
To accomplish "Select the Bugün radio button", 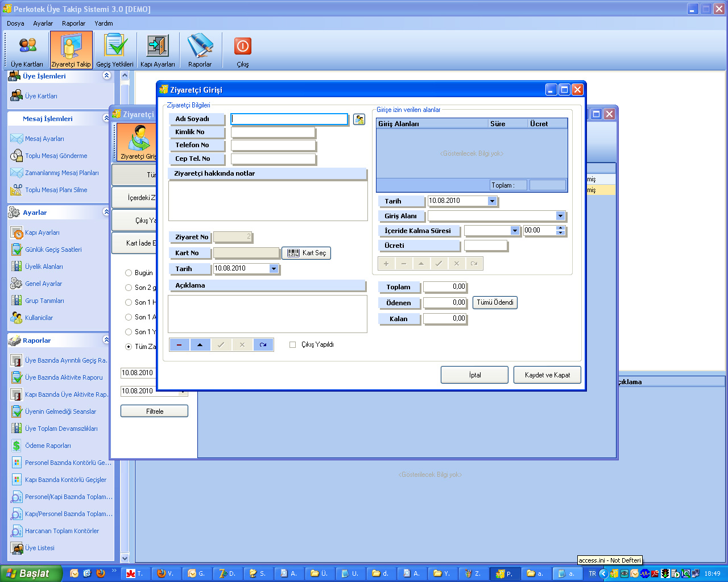I will pyautogui.click(x=129, y=273).
